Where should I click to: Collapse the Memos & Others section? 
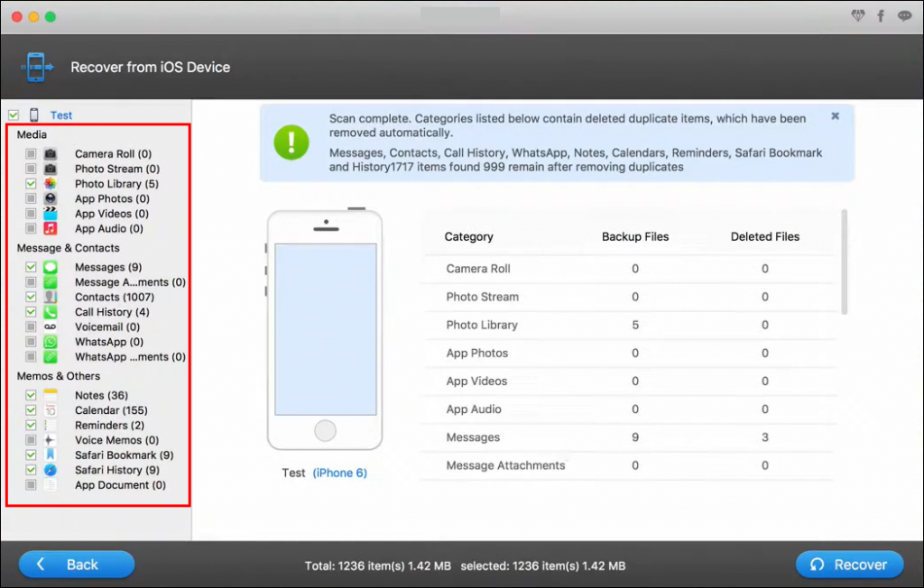coord(58,375)
